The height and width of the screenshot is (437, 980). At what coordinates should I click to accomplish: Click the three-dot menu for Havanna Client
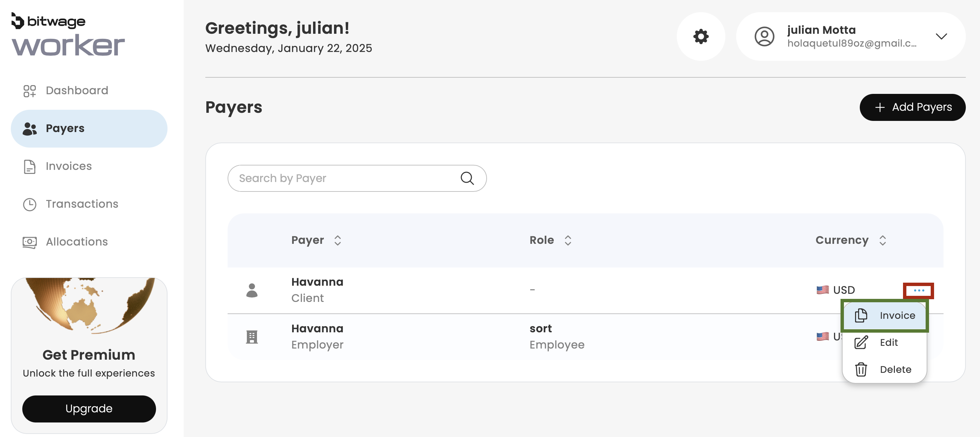(918, 290)
